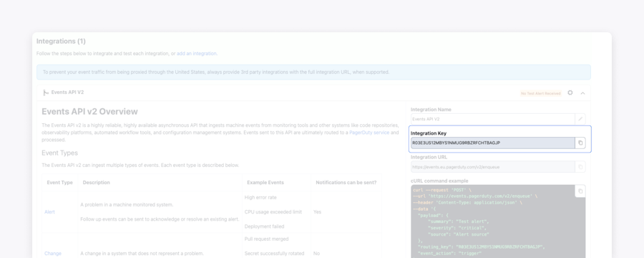
Task: Collapse the Events API V2 section
Action: point(582,93)
